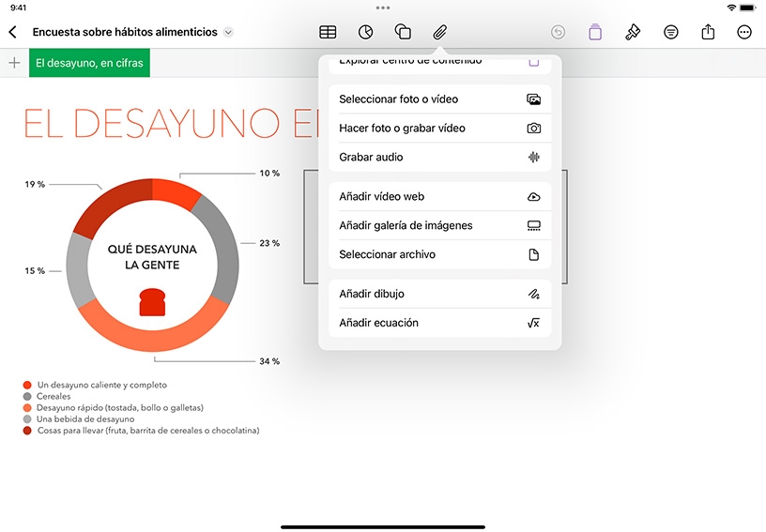Open the insert table menu icon
Viewport: 766px width, 532px height.
(x=328, y=32)
